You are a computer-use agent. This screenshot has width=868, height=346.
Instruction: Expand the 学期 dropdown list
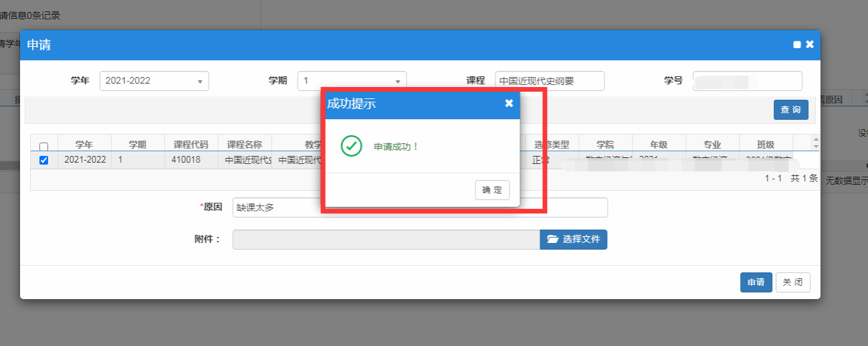coord(352,81)
